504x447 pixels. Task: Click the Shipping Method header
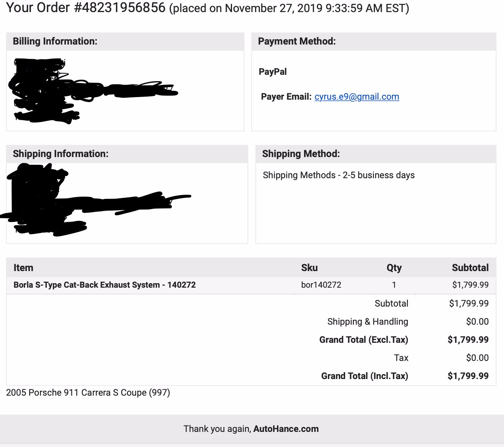pos(301,154)
